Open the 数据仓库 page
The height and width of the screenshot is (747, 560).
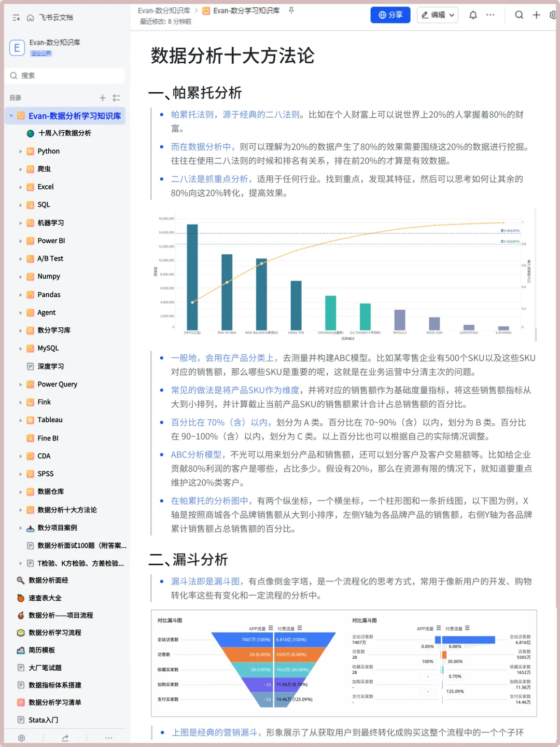click(51, 491)
